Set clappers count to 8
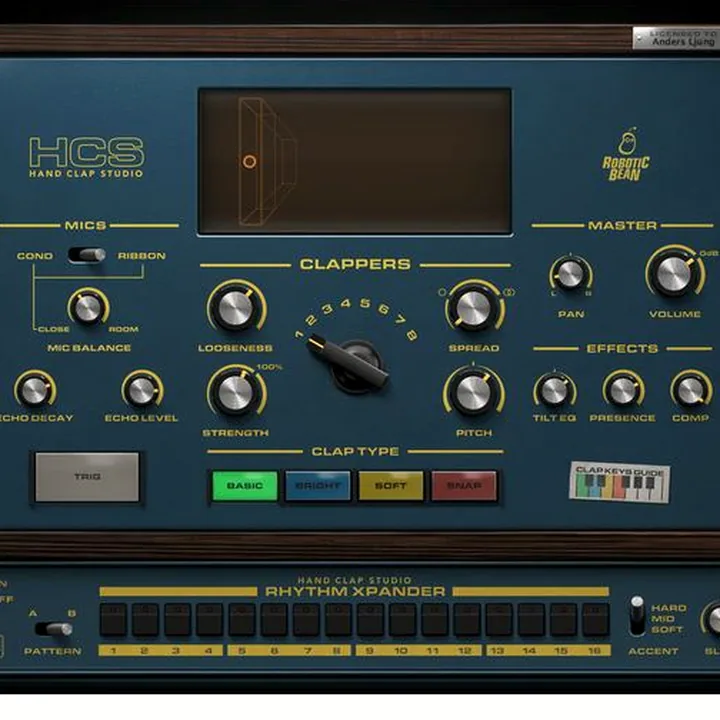 click(x=411, y=335)
